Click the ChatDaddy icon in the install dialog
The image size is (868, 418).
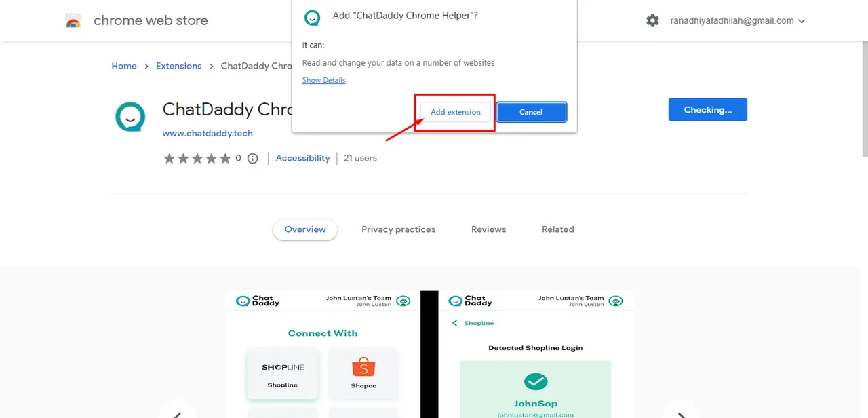click(312, 18)
